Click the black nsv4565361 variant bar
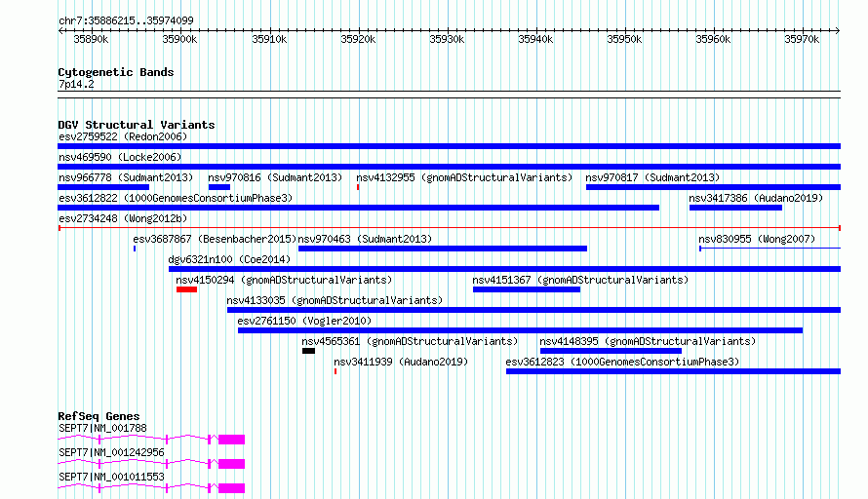 pos(308,351)
